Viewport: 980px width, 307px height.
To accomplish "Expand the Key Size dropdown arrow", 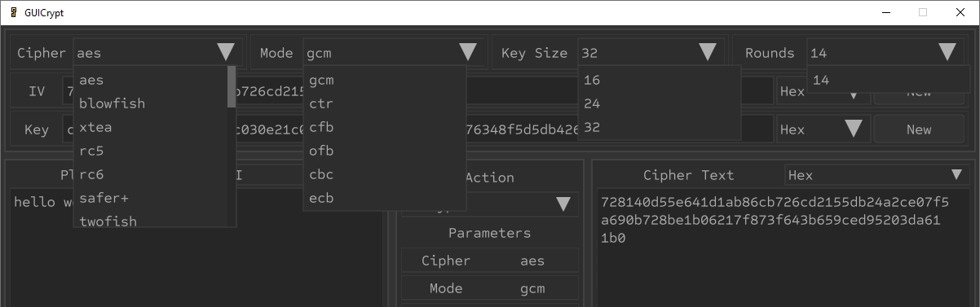I will (x=707, y=53).
